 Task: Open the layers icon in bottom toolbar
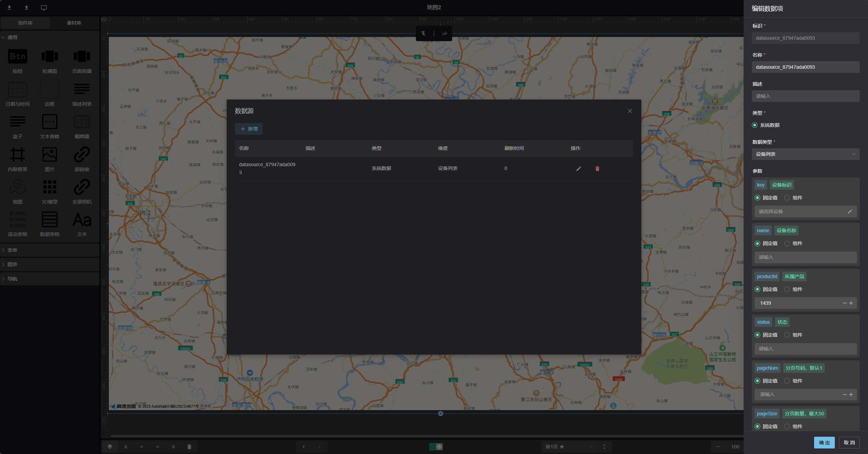tap(110, 447)
